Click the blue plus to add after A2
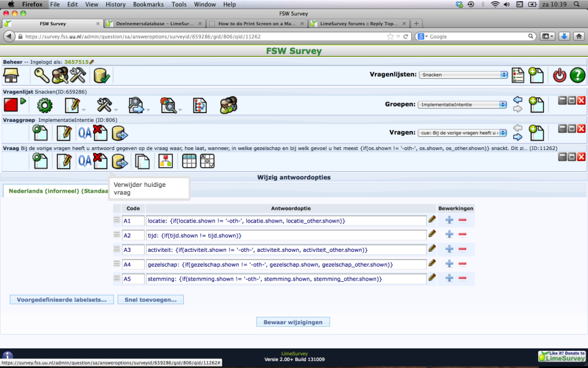588x368 pixels. tap(449, 234)
